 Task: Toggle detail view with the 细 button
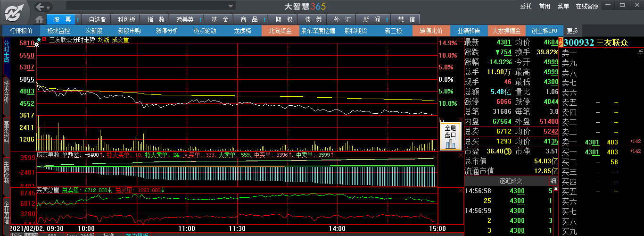click(553, 181)
